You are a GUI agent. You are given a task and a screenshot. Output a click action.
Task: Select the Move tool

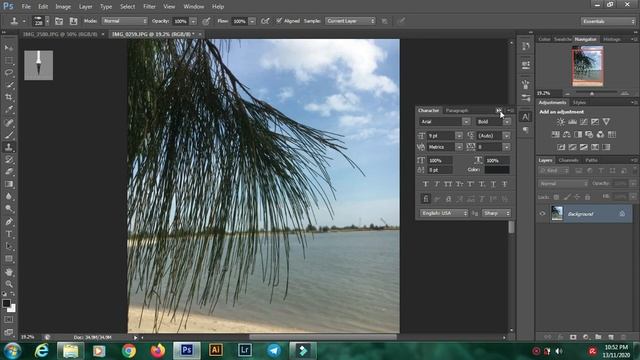(x=9, y=48)
